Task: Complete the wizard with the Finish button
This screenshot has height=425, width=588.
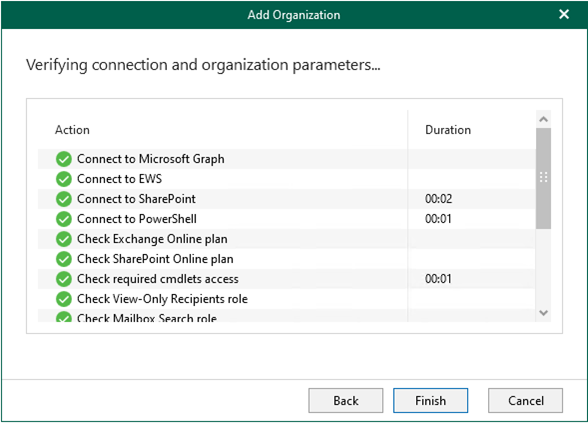Action: [x=430, y=401]
